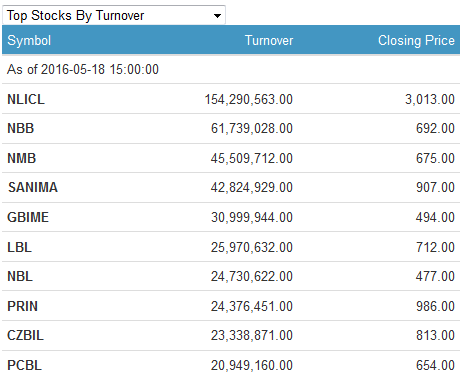
Task: Open the NLICL stock symbol
Action: pyautogui.click(x=26, y=99)
